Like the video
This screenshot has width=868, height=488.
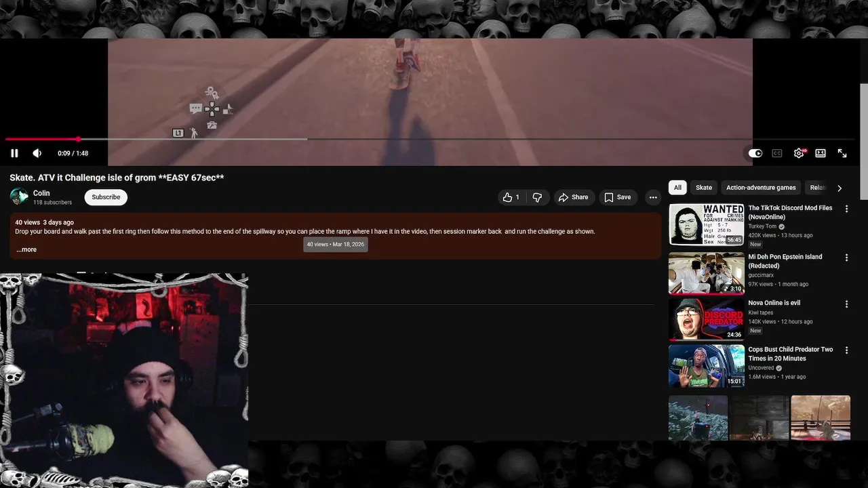(511, 197)
